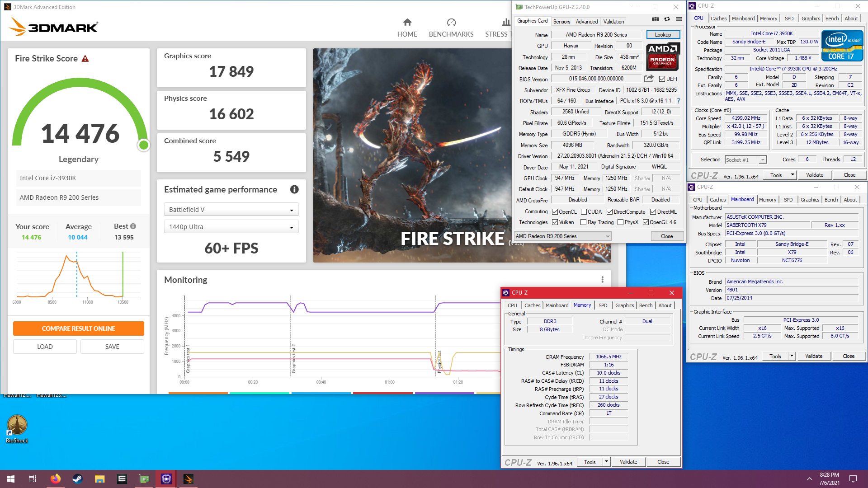Screen dimensions: 868x488
Task: Open the GPU-Z hamburger menu
Action: 679,19
